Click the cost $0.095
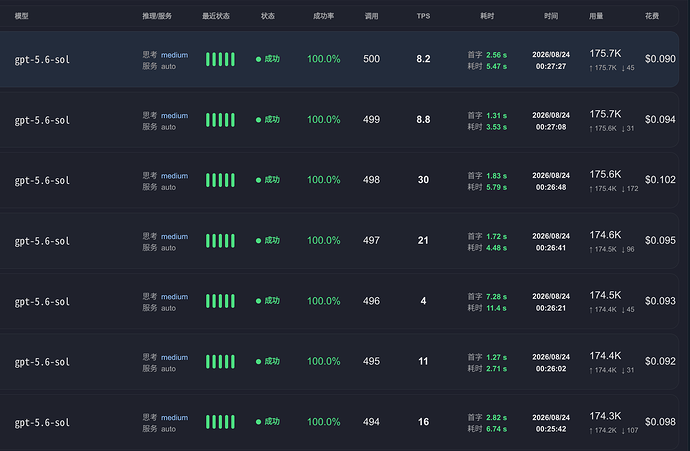Screen dimensions: 690x451 [660, 241]
